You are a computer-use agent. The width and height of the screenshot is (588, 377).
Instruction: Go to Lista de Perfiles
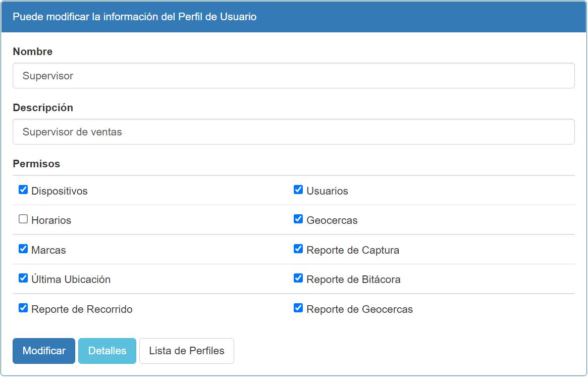[187, 351]
